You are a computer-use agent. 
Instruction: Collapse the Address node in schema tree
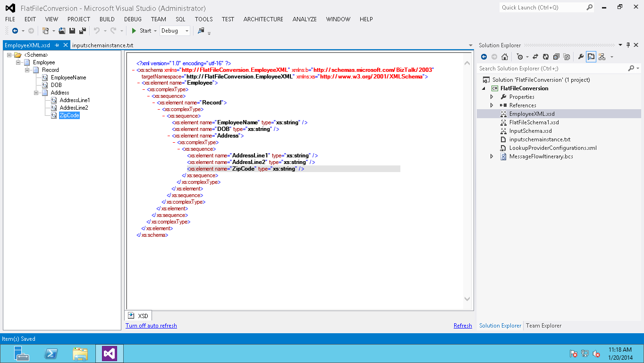(36, 93)
